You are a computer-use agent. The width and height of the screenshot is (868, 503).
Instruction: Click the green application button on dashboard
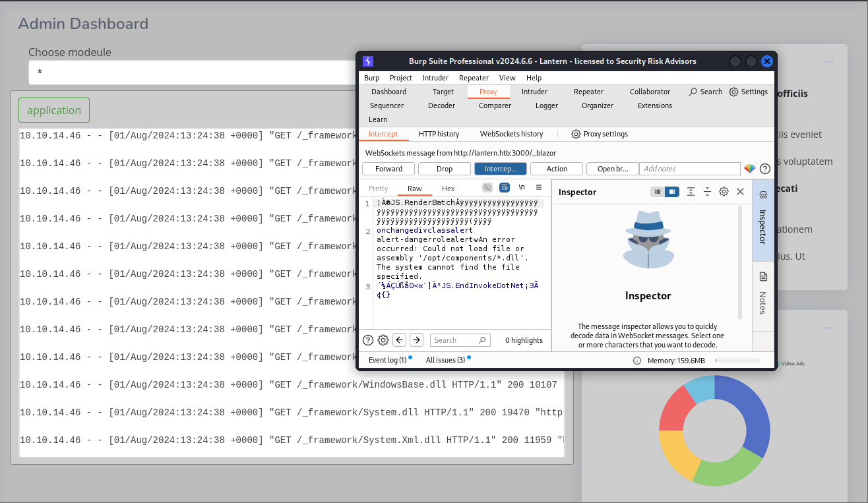[54, 110]
